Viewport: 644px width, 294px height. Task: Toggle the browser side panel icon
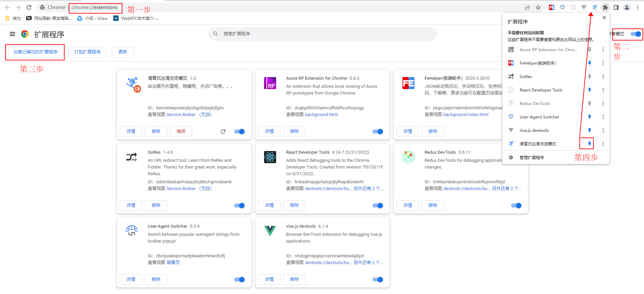[x=616, y=7]
